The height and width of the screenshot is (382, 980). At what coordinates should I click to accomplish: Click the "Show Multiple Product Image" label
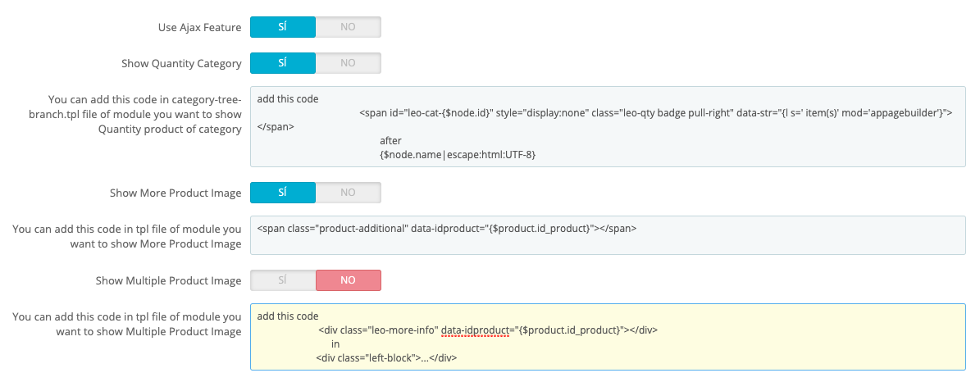tap(168, 281)
